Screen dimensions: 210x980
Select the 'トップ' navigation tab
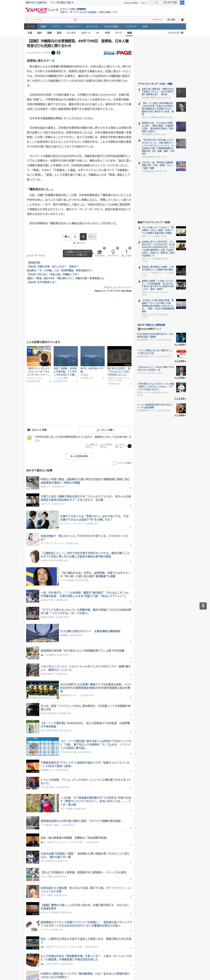pyautogui.click(x=31, y=27)
